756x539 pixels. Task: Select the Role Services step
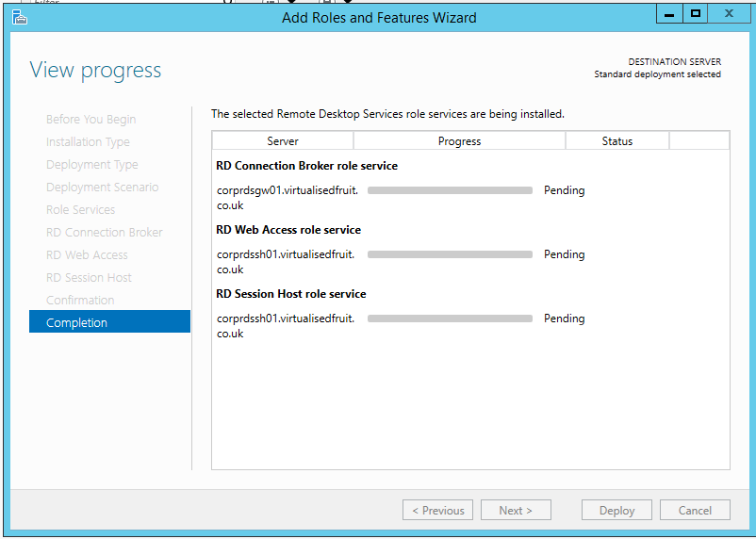80,209
